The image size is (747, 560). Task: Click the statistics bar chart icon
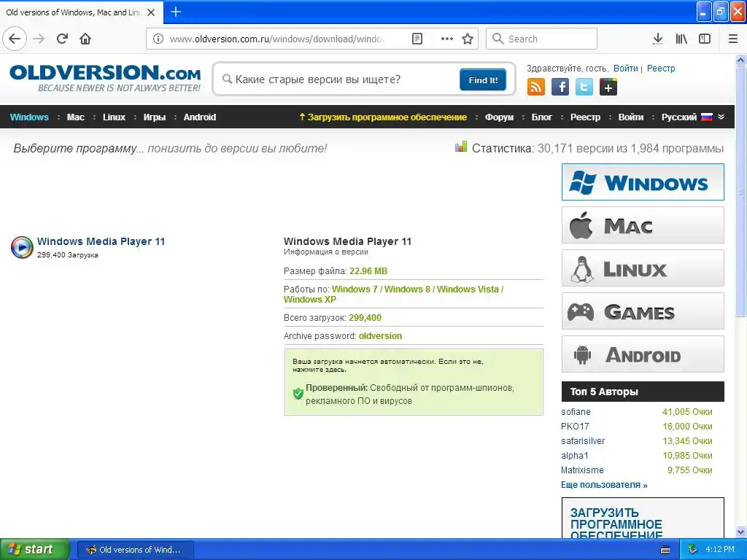pos(461,147)
